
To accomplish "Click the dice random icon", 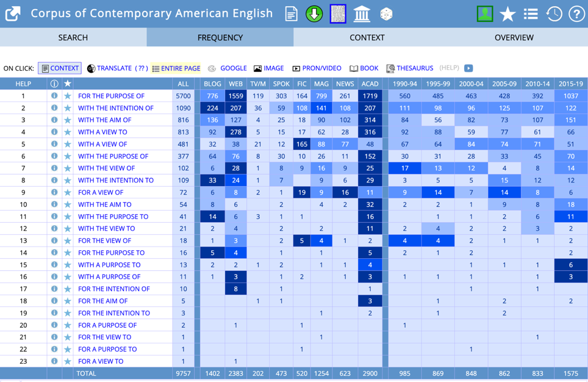I will pyautogui.click(x=386, y=14).
